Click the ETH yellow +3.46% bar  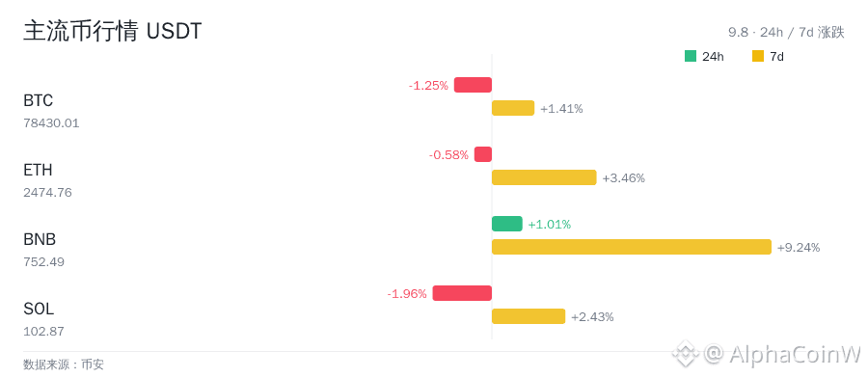point(544,177)
